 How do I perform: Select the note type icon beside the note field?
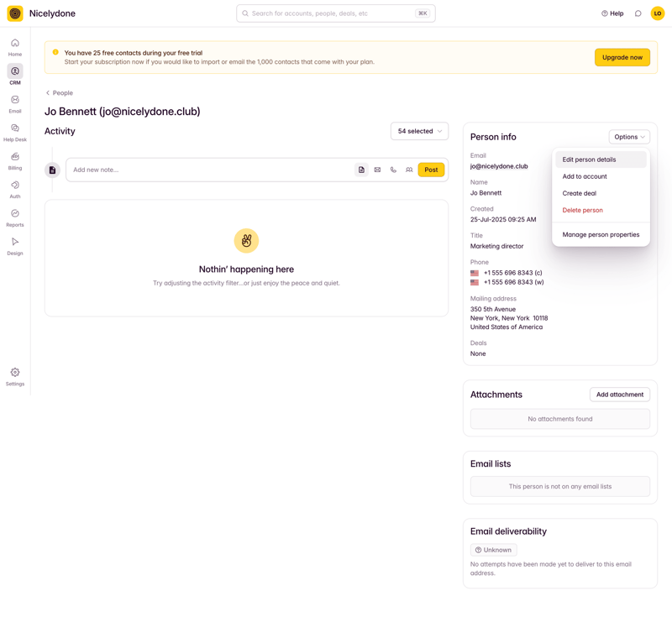click(x=360, y=170)
